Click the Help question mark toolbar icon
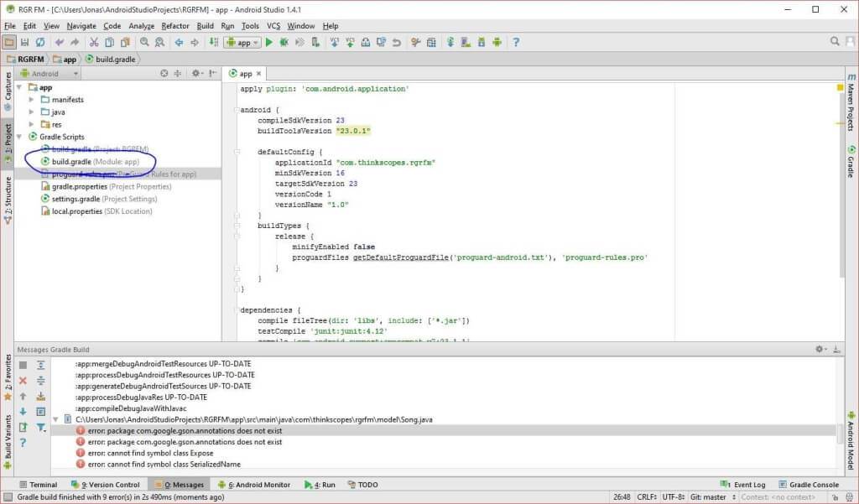Viewport: 859px width, 504px height. 516,42
